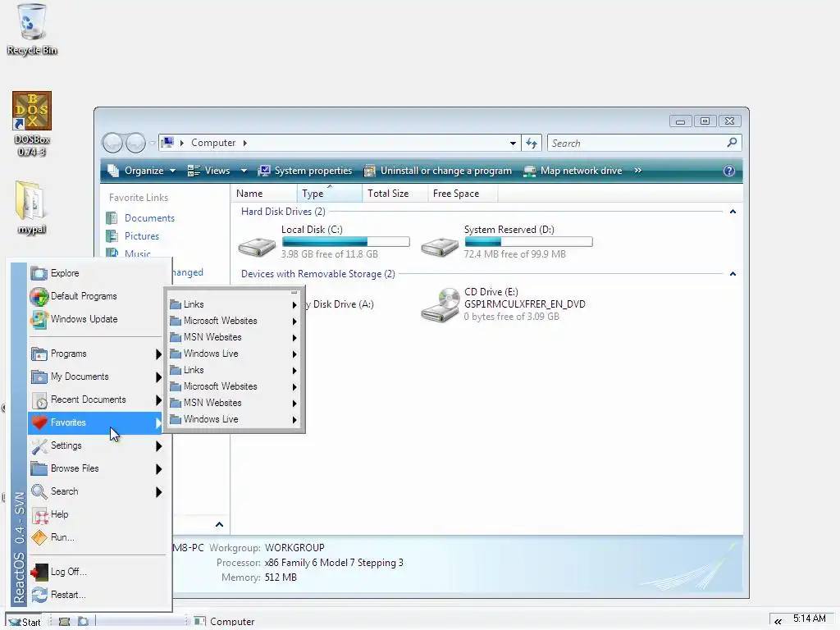Image resolution: width=840 pixels, height=630 pixels.
Task: Select the mypal folder on the desktop
Action: tap(32, 208)
